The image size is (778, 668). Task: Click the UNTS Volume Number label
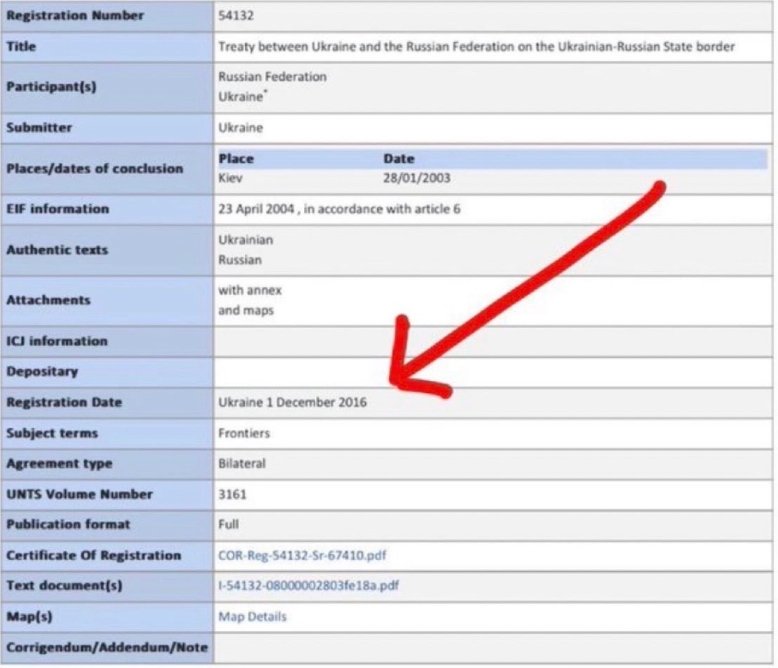pos(79,494)
